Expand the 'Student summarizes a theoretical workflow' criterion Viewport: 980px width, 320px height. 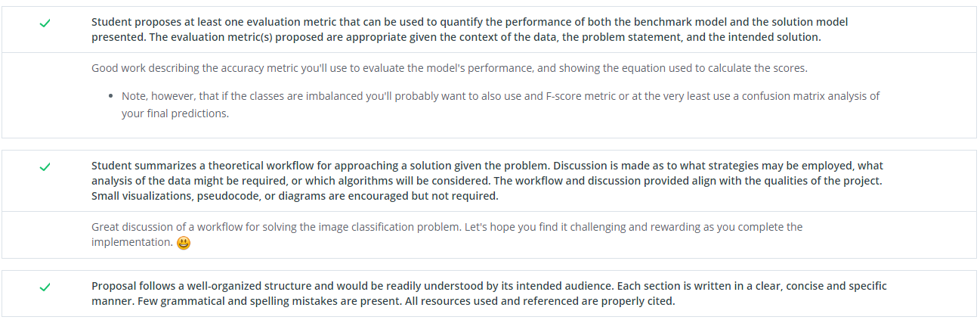[x=489, y=181]
